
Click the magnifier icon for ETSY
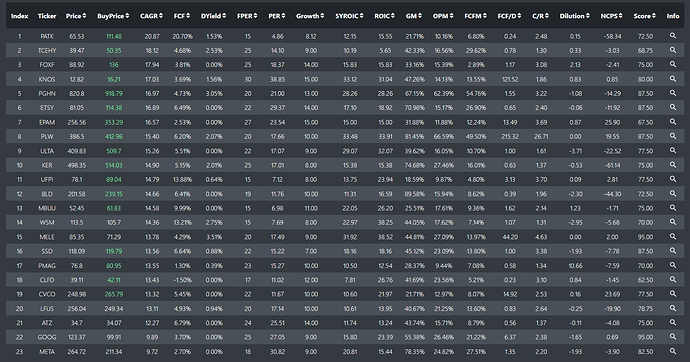pos(672,107)
